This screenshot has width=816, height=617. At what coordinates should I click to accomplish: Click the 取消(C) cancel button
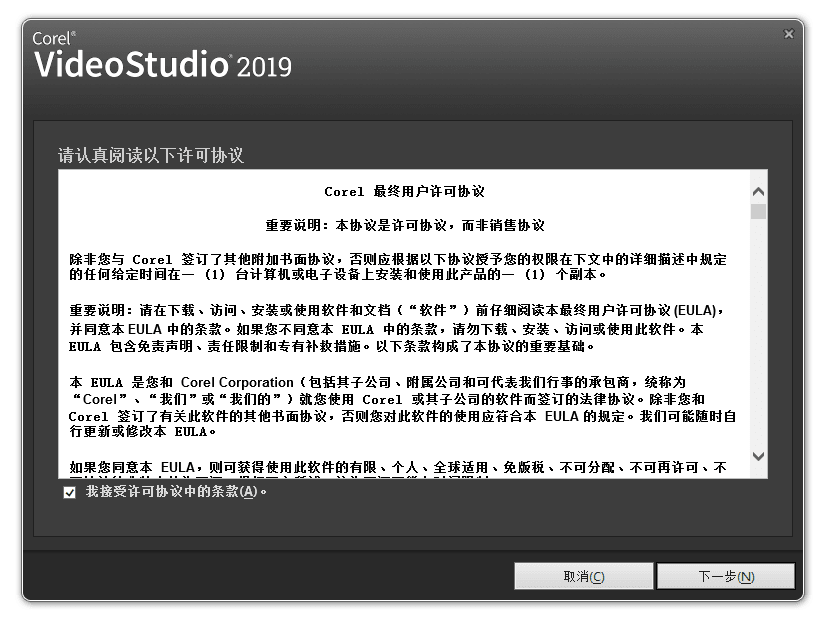click(x=583, y=576)
